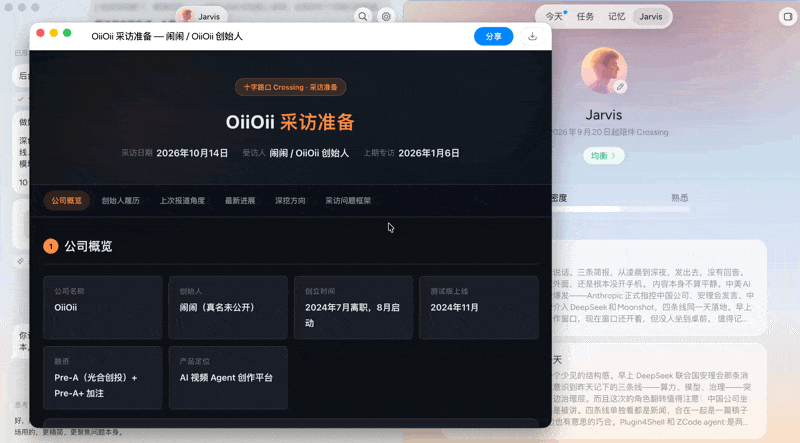
Task: Click the 十字路口 Crossing · 采访准备 badge
Action: coord(290,87)
